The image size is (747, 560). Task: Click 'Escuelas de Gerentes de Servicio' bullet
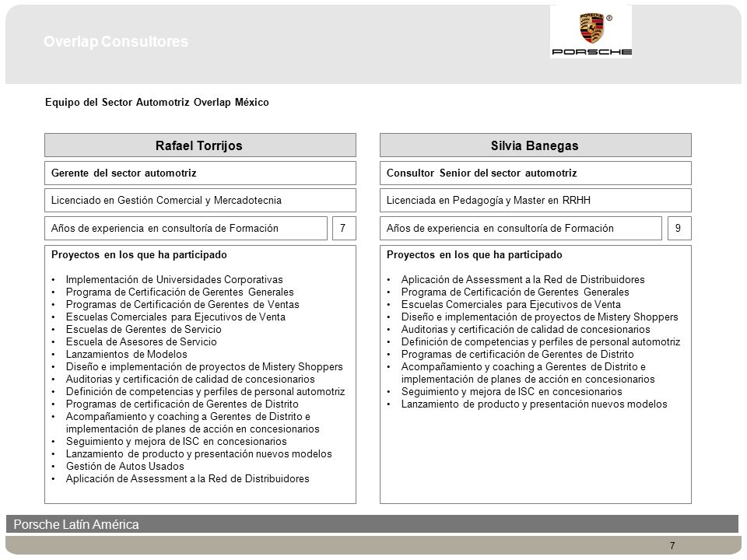pos(143,329)
